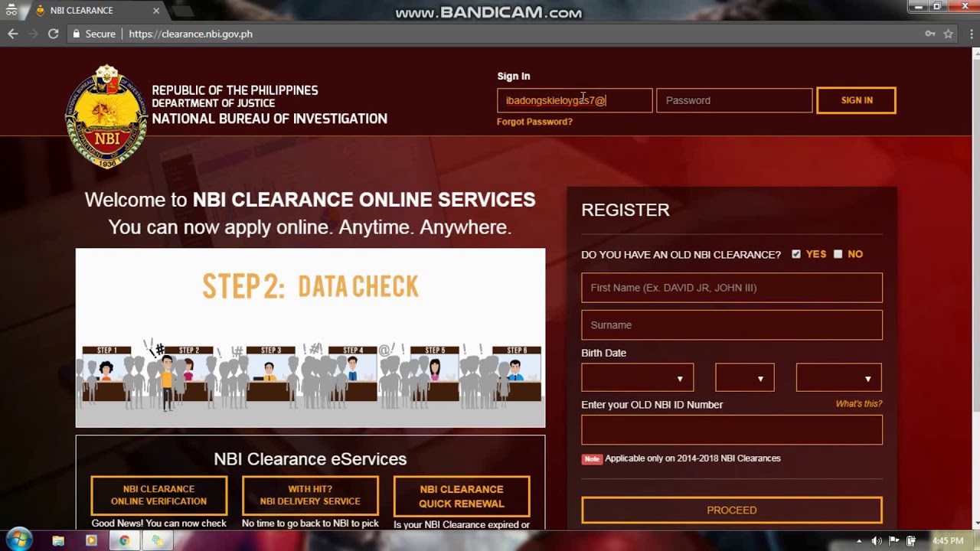The width and height of the screenshot is (980, 551).
Task: Click the Surname field
Action: coord(732,325)
